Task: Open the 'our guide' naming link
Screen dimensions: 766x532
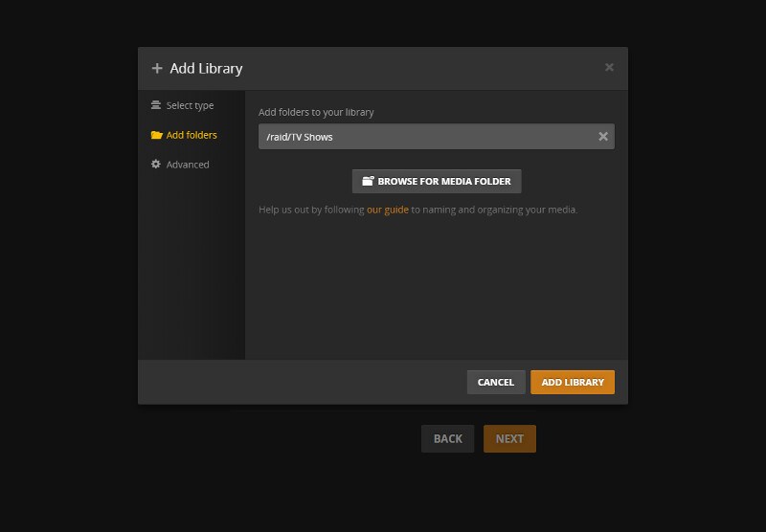Action: (x=388, y=210)
